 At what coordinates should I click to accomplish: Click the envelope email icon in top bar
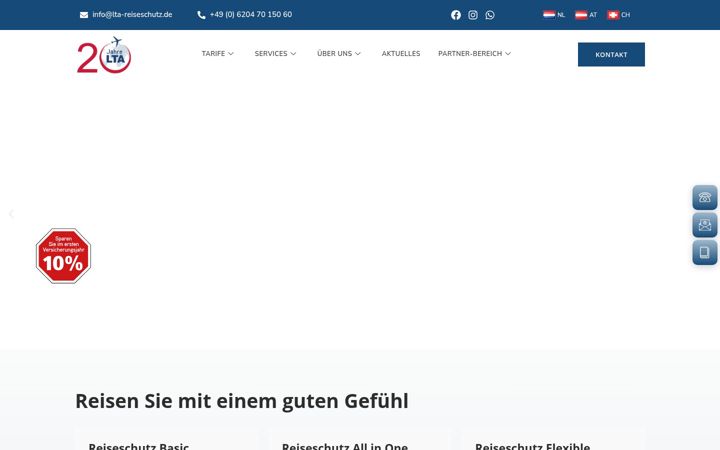pos(84,15)
